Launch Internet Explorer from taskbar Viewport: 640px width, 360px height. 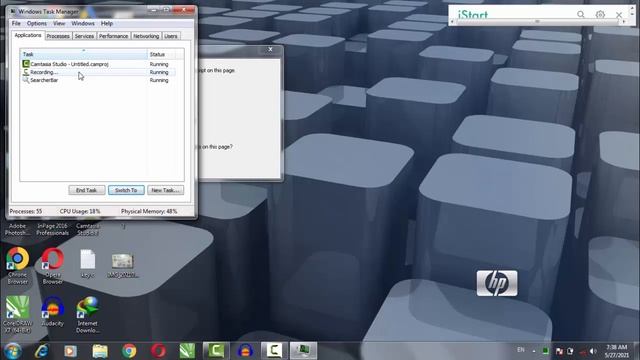(x=42, y=351)
